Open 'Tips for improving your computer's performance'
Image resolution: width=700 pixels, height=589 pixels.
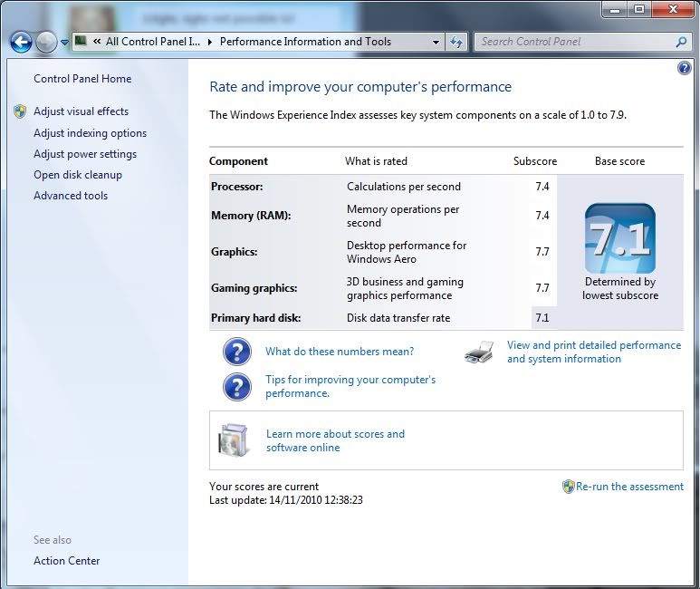click(x=350, y=387)
